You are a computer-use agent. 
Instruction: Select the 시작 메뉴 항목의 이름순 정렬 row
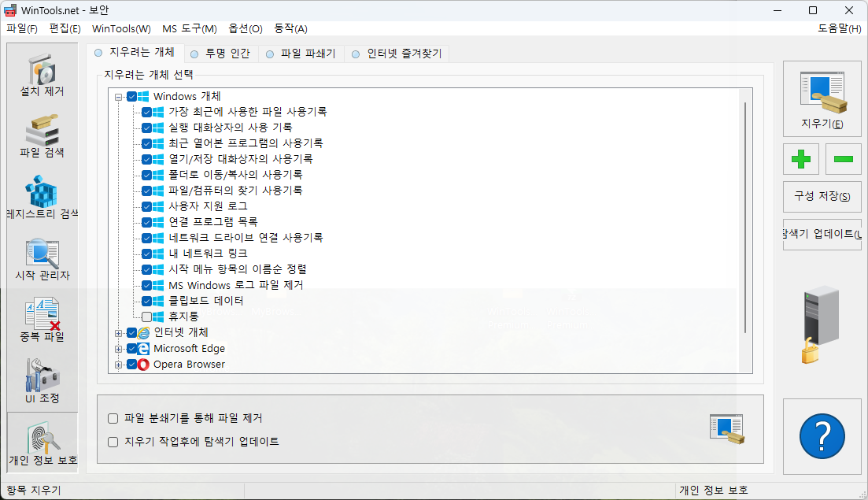pos(238,269)
